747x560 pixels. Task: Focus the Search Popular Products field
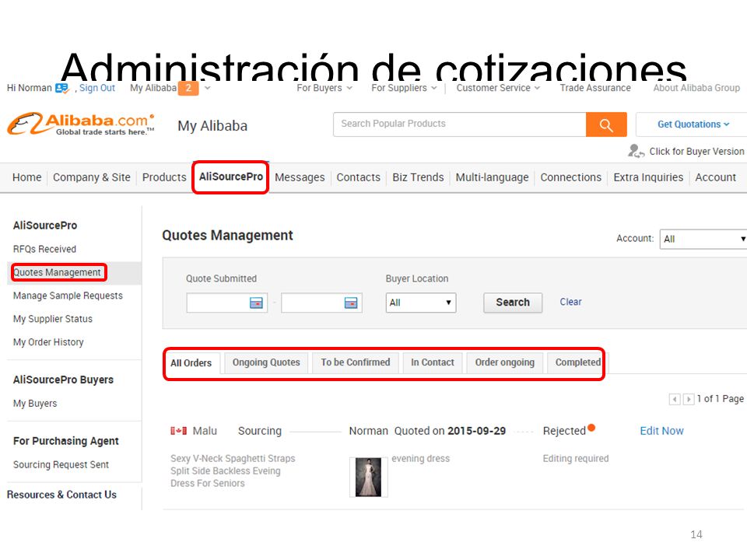point(460,124)
